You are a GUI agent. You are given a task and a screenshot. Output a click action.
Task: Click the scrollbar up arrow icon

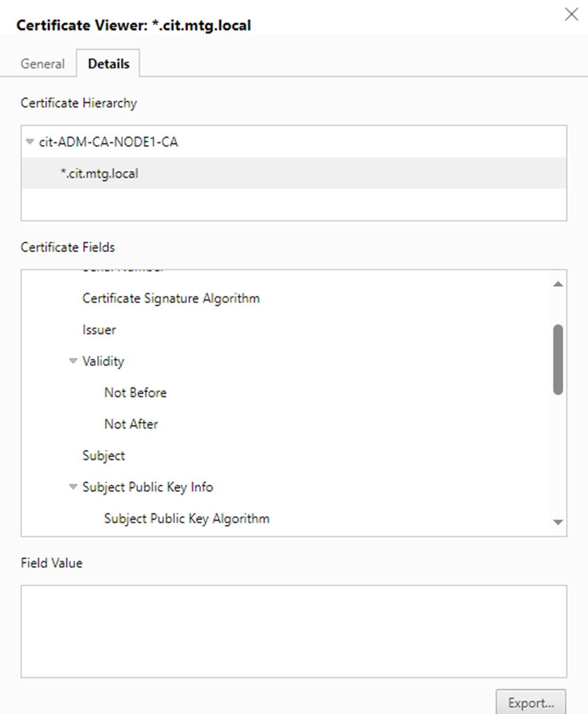pyautogui.click(x=558, y=283)
